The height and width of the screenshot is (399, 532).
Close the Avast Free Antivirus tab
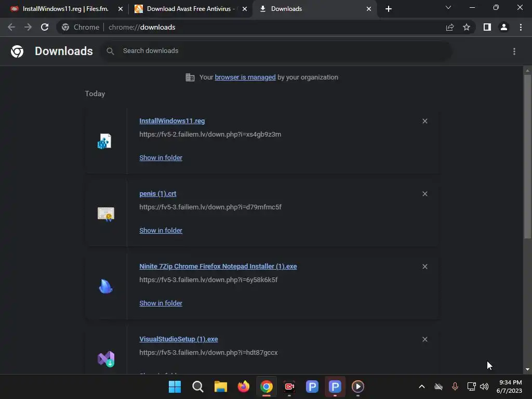(245, 9)
